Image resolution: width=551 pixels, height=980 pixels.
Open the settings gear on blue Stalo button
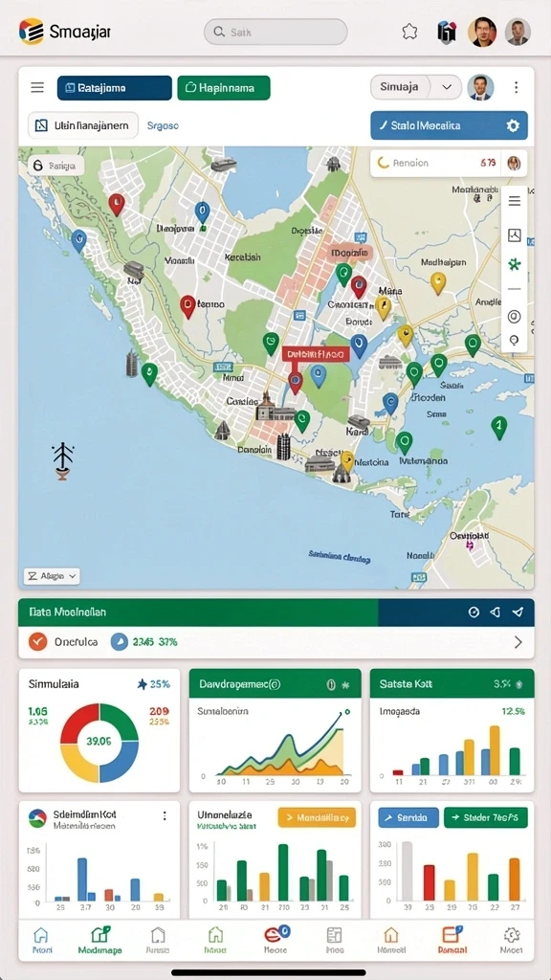tap(513, 125)
